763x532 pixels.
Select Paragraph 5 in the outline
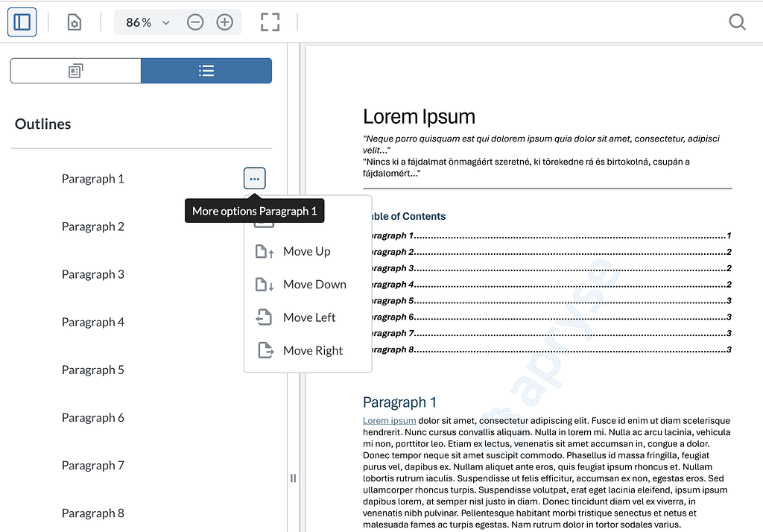[x=93, y=370]
